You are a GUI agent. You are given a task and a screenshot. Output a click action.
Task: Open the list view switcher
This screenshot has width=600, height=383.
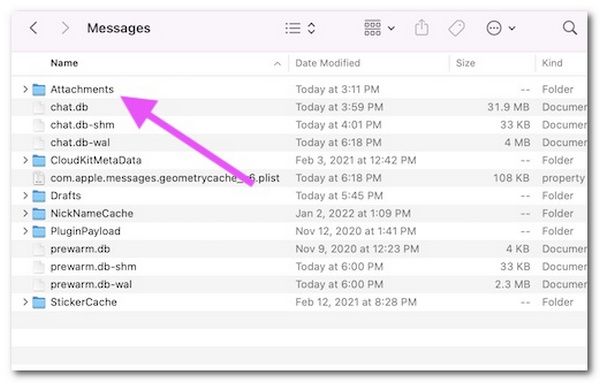300,28
